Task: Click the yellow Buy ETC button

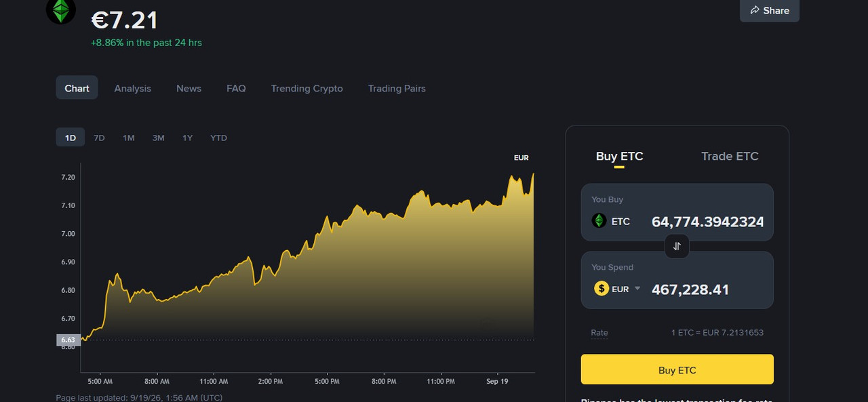Action: [677, 369]
